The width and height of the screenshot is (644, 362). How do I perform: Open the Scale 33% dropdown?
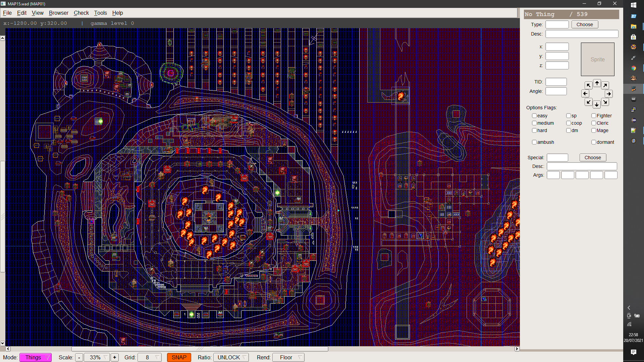97,357
